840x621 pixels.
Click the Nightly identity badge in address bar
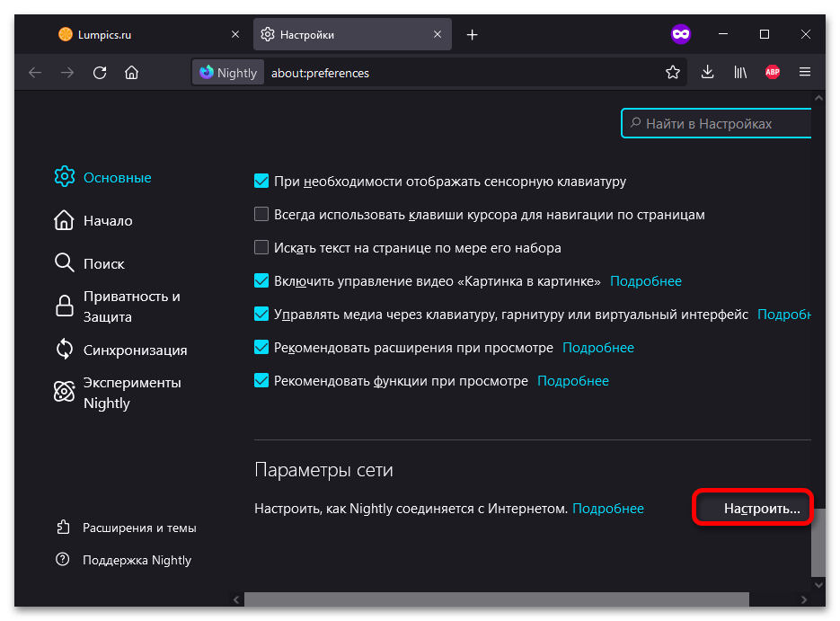coord(228,72)
